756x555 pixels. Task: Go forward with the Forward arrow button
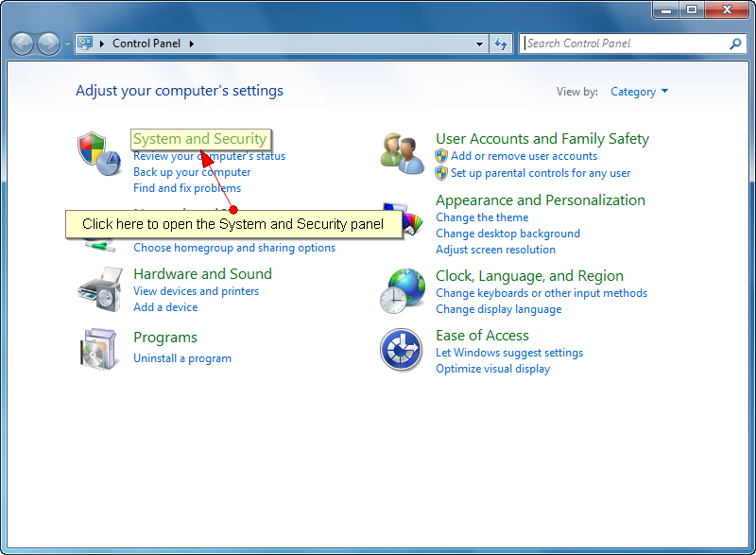(49, 43)
